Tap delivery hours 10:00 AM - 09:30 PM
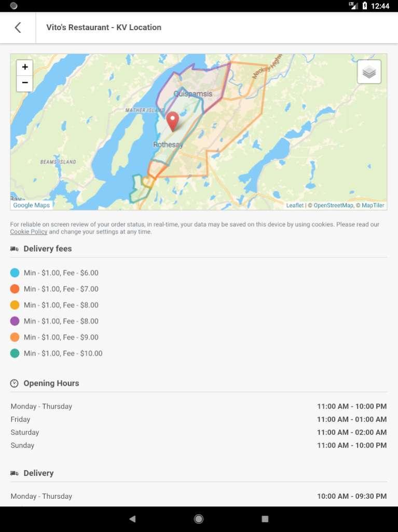The width and height of the screenshot is (398, 532). point(352,496)
